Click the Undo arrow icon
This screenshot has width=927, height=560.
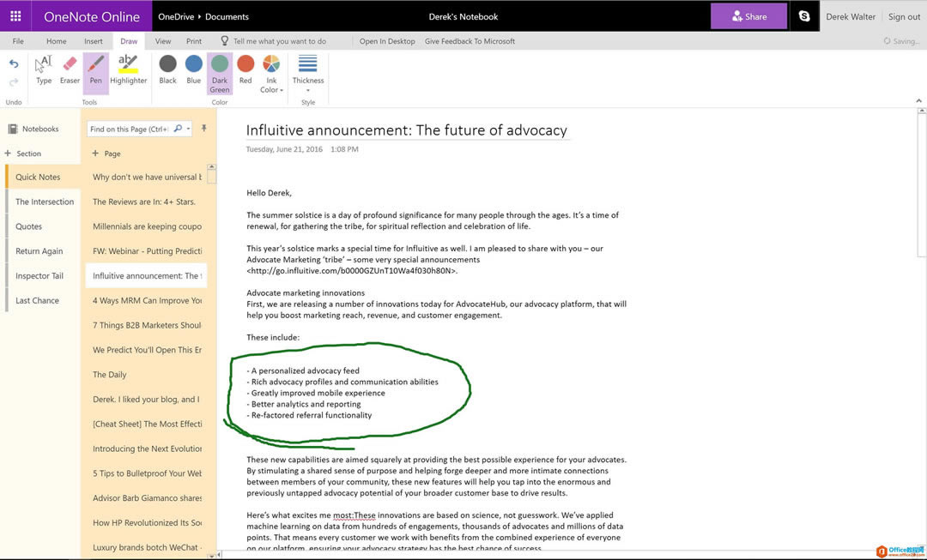pos(14,64)
